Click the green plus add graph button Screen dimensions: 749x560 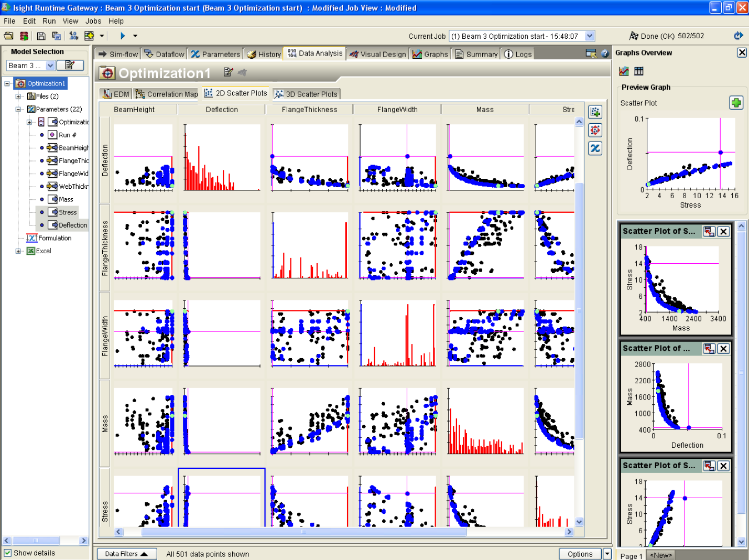point(736,103)
